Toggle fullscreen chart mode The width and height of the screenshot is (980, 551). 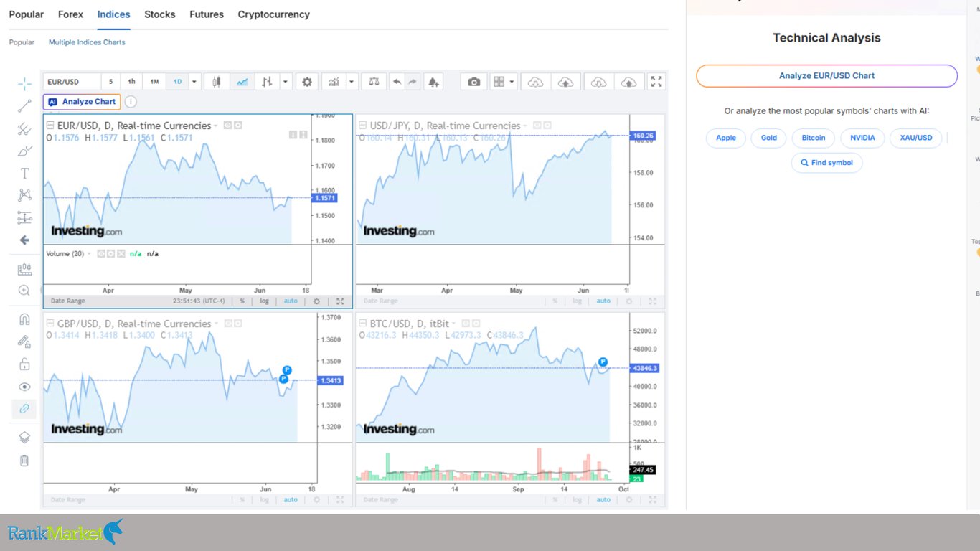(656, 82)
